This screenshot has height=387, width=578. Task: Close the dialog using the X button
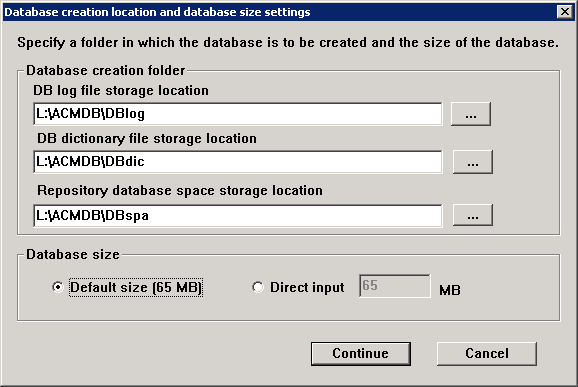click(x=565, y=12)
